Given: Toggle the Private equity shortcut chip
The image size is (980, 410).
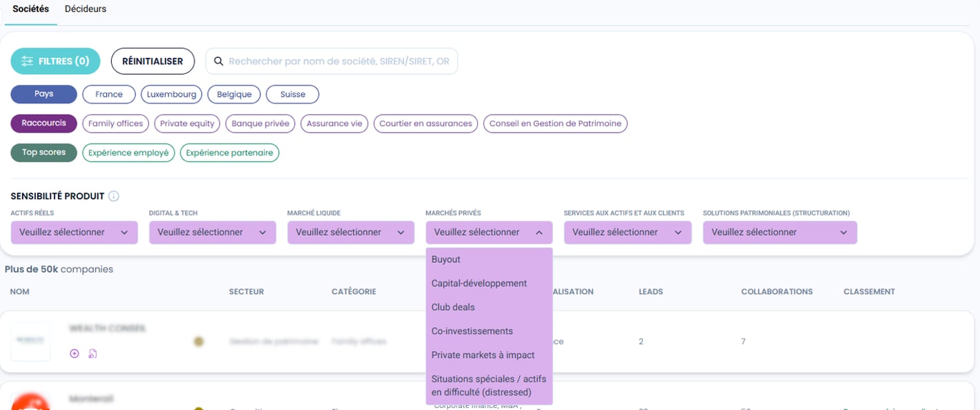Looking at the screenshot, I should 186,124.
